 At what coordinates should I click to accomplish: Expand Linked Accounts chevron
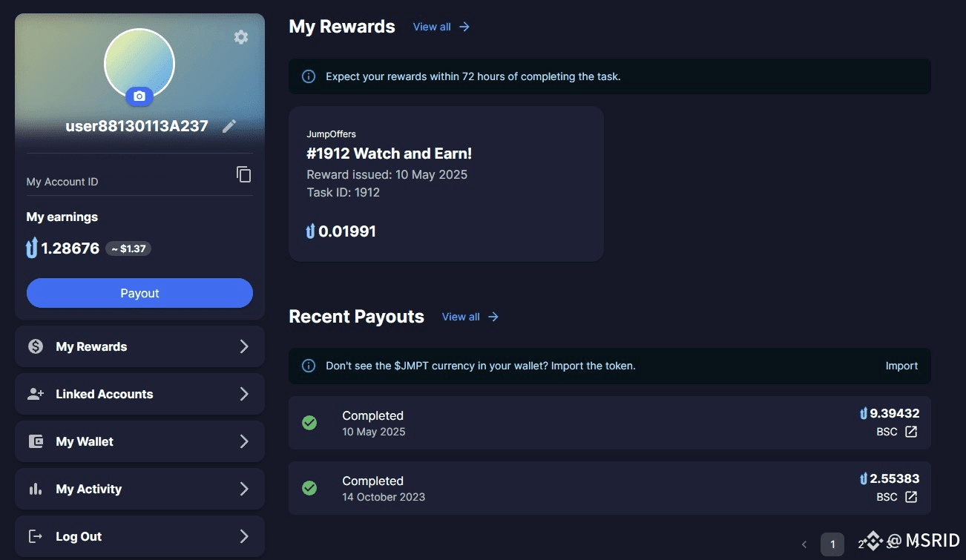pos(244,394)
